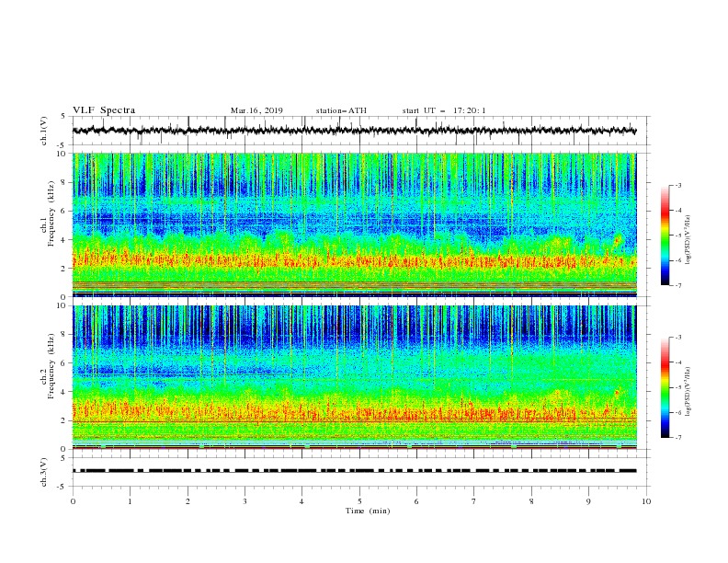The height and width of the screenshot is (563, 728).
Task: Click the ch.3 dashed black signal trace
Action: (354, 471)
